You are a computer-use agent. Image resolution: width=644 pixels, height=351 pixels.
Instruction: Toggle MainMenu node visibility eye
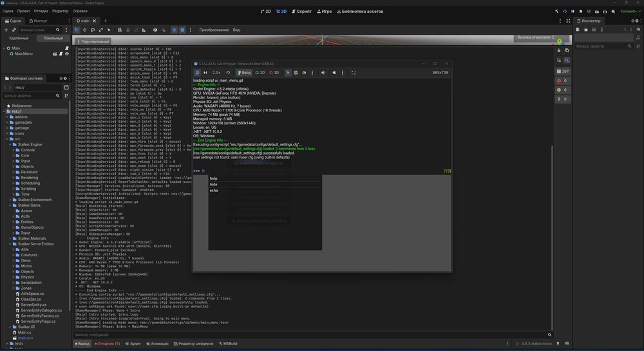[x=67, y=54]
